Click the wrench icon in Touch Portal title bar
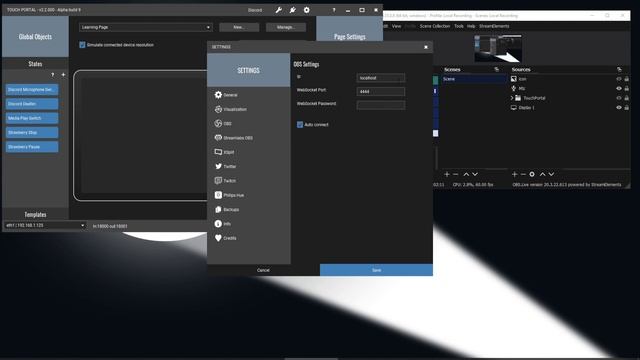 click(x=279, y=10)
